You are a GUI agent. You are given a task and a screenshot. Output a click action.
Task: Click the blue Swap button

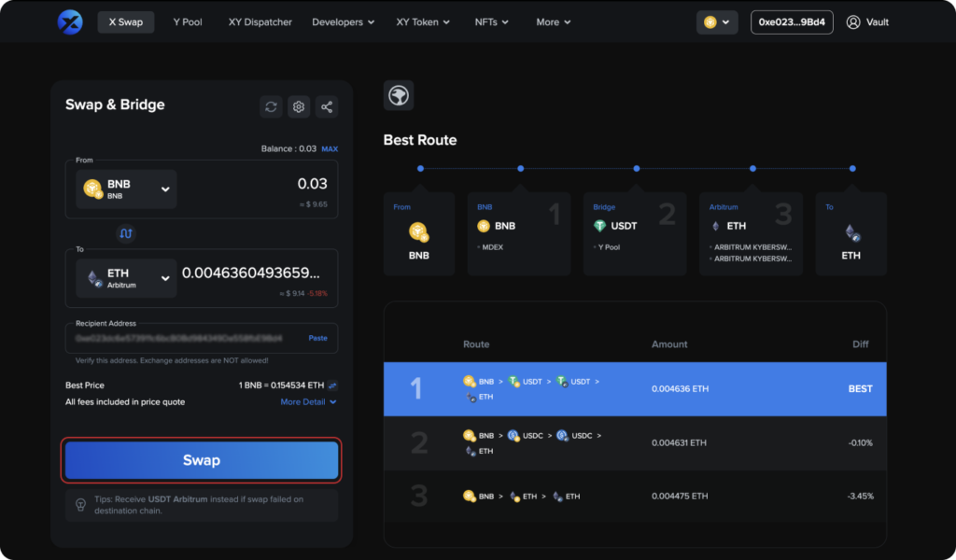click(202, 460)
